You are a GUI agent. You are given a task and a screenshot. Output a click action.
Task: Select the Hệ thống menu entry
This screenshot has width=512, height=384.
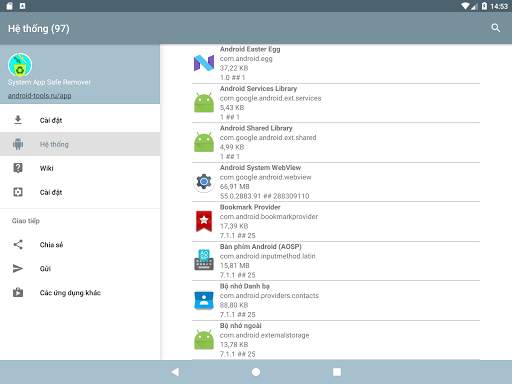pyautogui.click(x=80, y=144)
